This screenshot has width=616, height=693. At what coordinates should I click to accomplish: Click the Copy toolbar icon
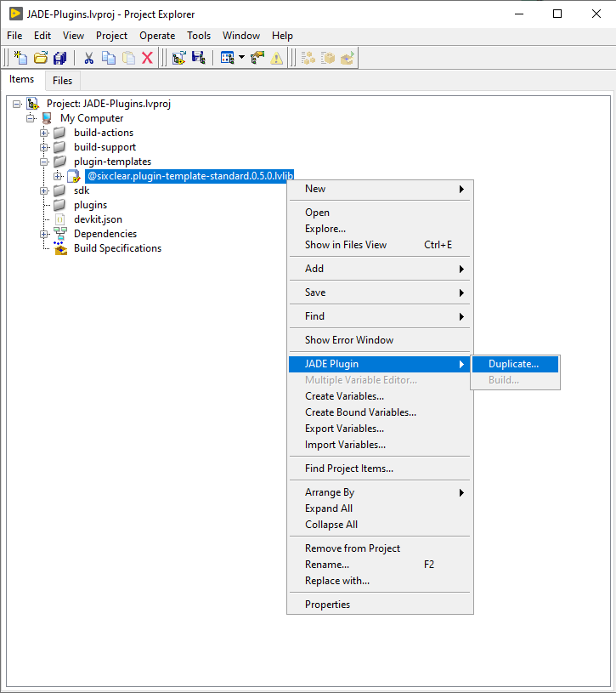pyautogui.click(x=109, y=58)
